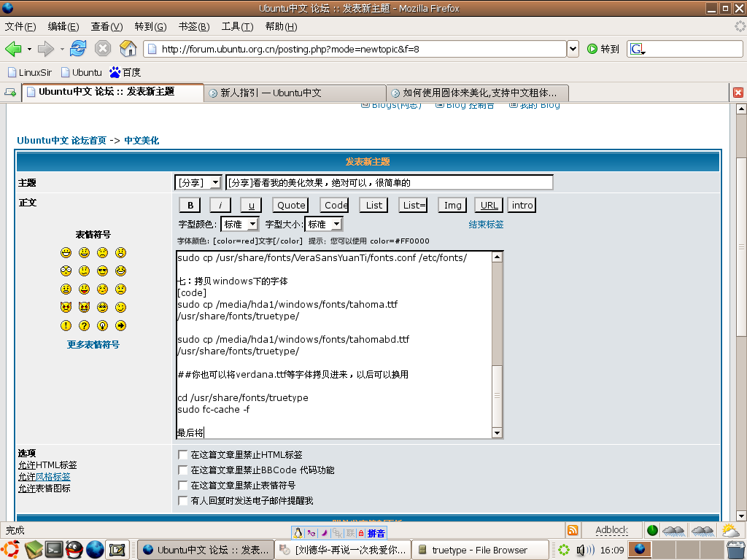Click the sunny weather status bar icon
This screenshot has height=560, width=747.
tap(729, 530)
